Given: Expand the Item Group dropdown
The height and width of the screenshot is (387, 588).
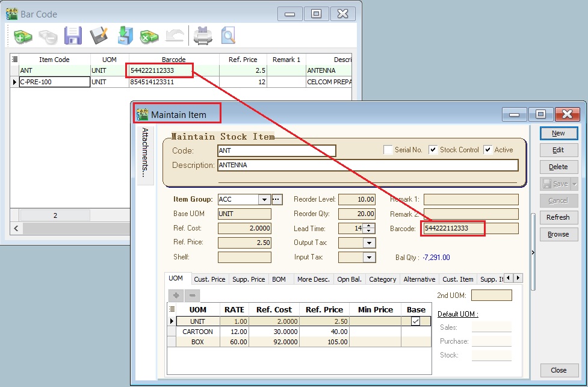Looking at the screenshot, I should click(x=264, y=199).
